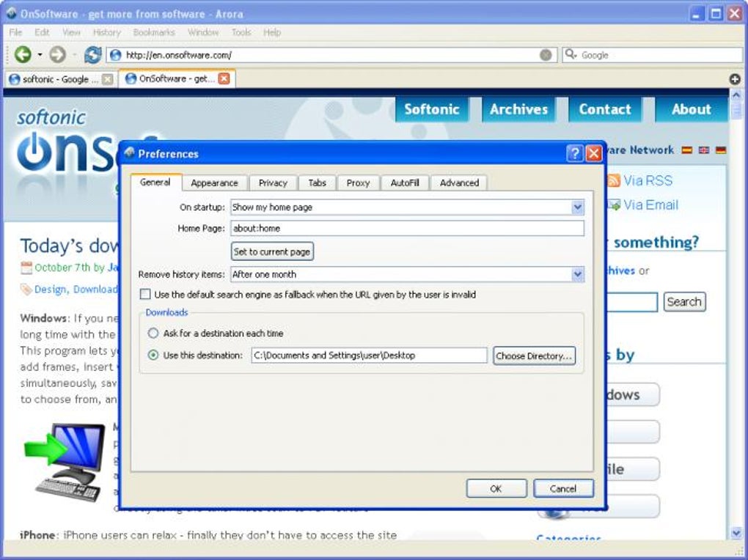748x560 pixels.
Task: Switch to the Privacy tab
Action: click(x=273, y=183)
